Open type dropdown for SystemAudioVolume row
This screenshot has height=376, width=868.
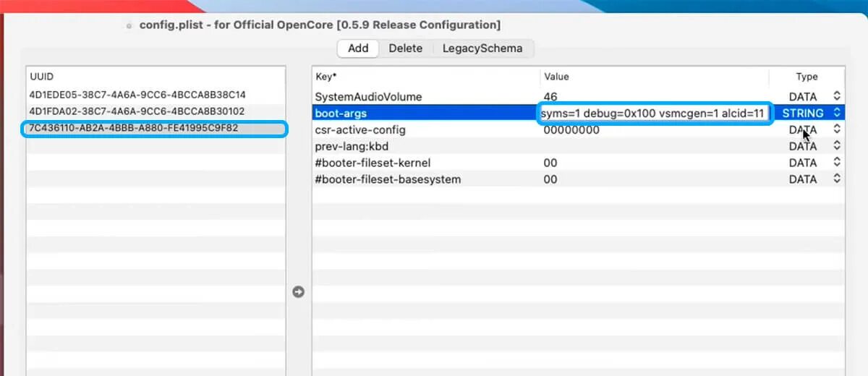(837, 96)
